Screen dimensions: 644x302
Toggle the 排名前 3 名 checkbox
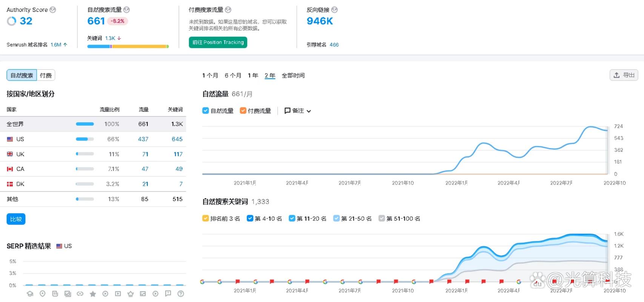(x=206, y=218)
